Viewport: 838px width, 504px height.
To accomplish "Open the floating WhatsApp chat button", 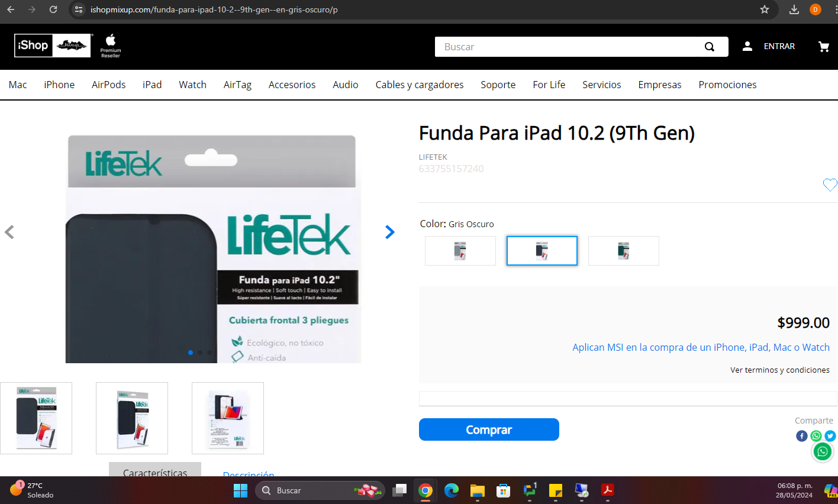I will pyautogui.click(x=823, y=452).
